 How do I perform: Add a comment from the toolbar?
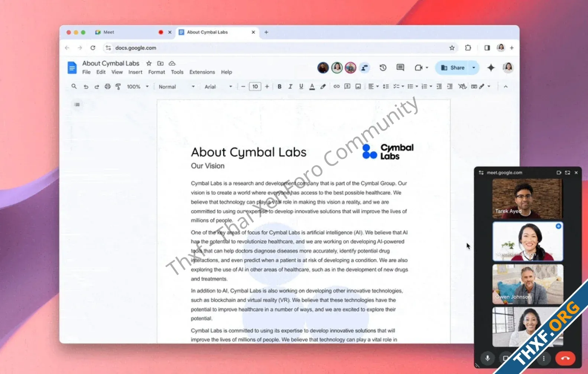[x=347, y=86]
